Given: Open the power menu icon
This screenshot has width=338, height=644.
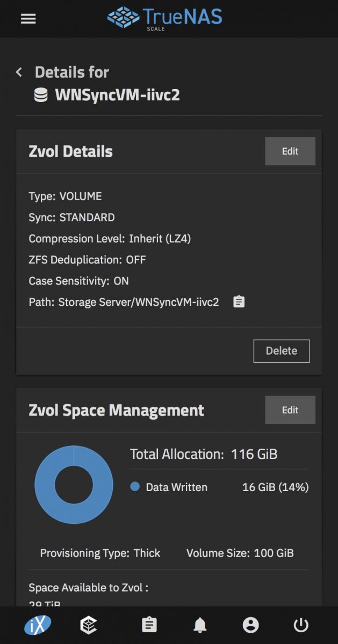Looking at the screenshot, I should 301,625.
